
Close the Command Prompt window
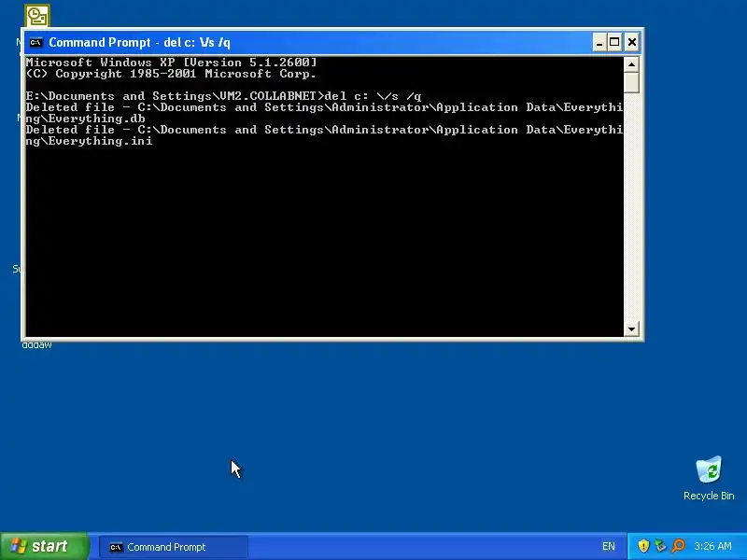(x=632, y=43)
